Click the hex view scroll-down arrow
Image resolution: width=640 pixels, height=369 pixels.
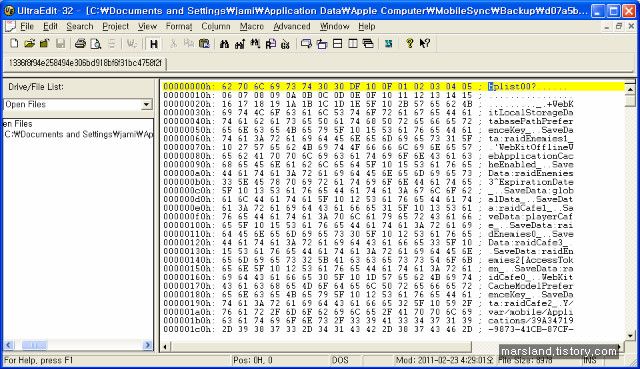click(x=630, y=336)
